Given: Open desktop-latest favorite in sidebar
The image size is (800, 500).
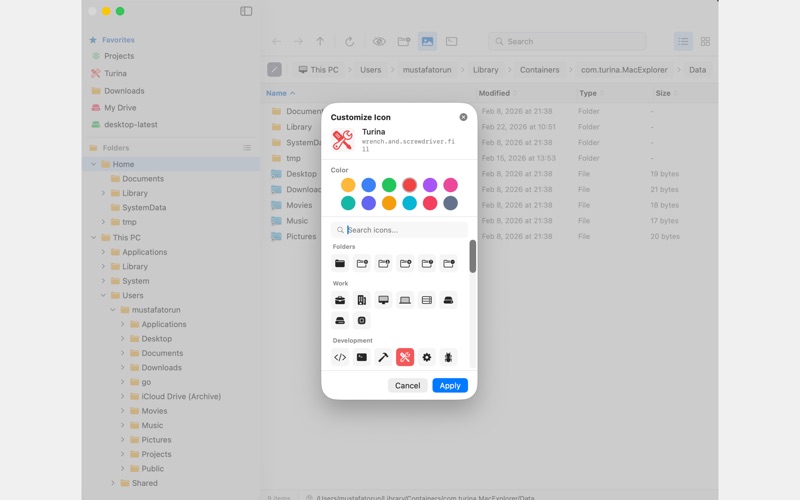Looking at the screenshot, I should (x=131, y=124).
